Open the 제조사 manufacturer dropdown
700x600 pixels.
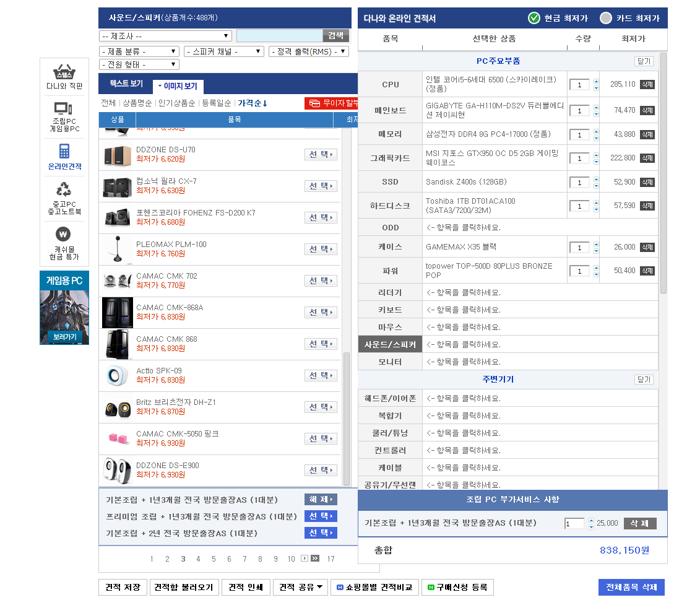165,36
